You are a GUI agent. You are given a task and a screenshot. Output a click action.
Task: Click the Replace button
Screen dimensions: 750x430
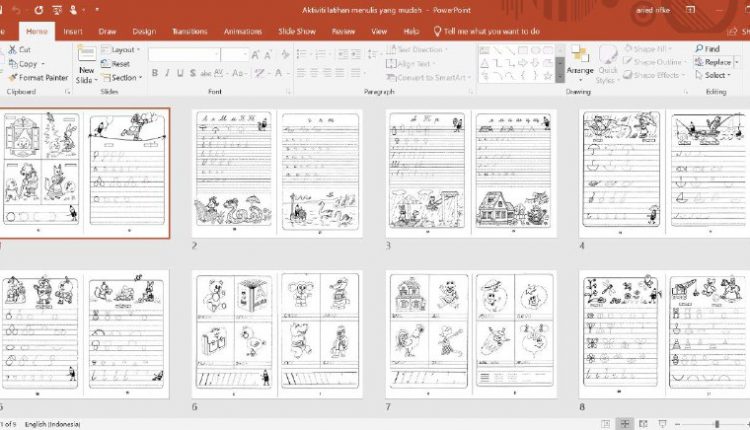coord(716,62)
